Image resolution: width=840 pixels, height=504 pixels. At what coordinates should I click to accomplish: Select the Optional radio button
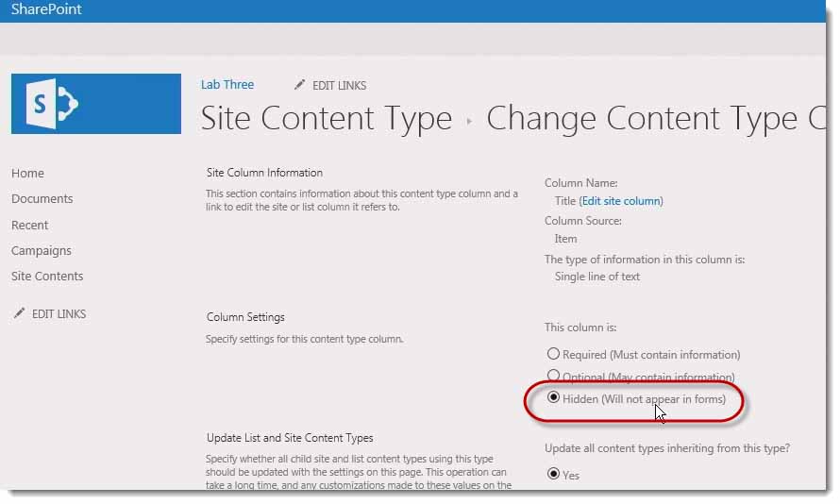point(553,376)
